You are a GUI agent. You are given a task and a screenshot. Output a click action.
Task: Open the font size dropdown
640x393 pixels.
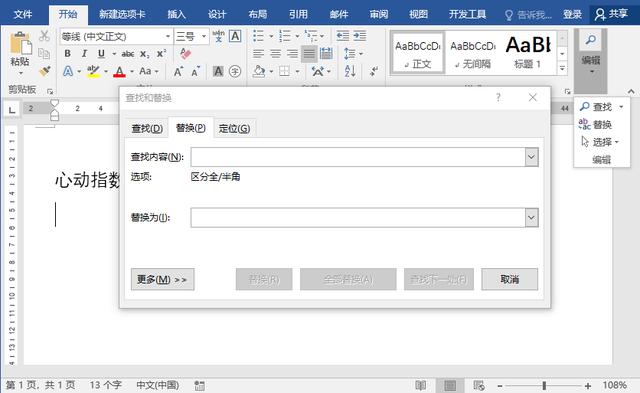(x=203, y=37)
